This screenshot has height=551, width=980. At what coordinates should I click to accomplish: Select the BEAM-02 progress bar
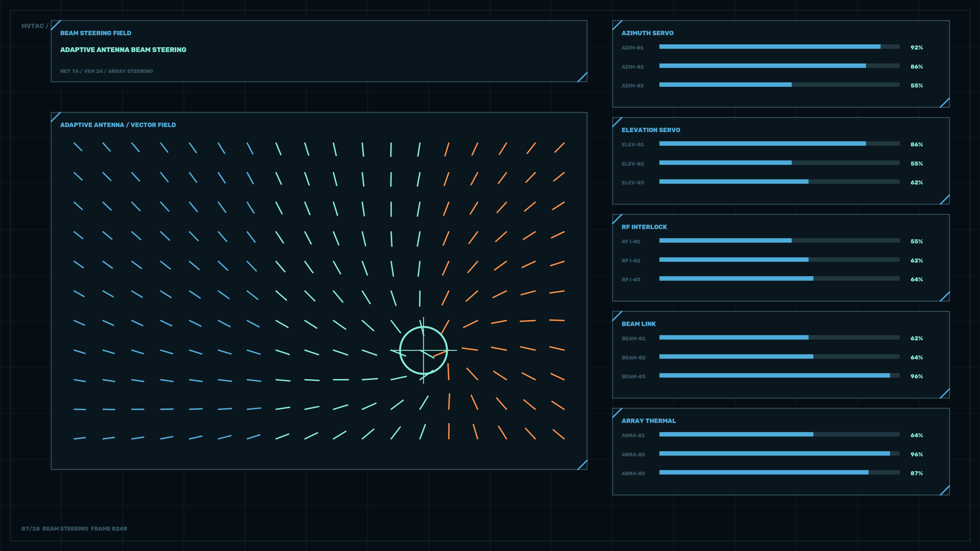779,357
